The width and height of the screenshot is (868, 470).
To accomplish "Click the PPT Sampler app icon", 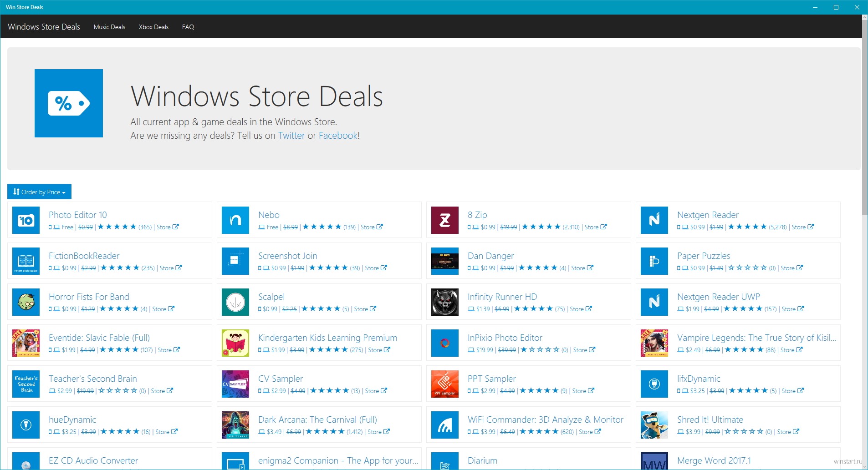I will tap(445, 384).
